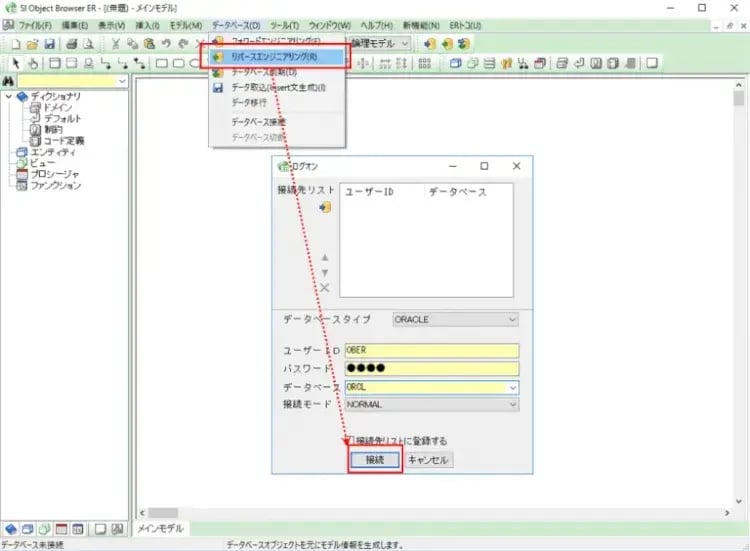Image resolution: width=750 pixels, height=551 pixels.
Task: Click the add-to-connection-list icon in logon dialog
Action: (x=325, y=207)
